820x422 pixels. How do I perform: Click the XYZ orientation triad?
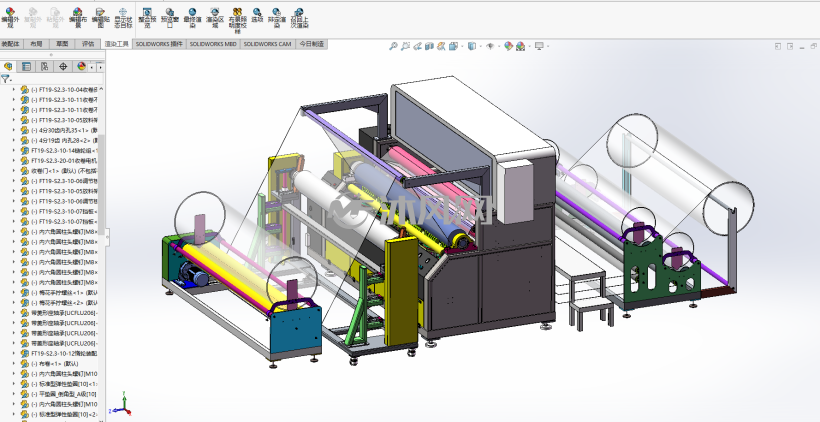click(x=121, y=405)
